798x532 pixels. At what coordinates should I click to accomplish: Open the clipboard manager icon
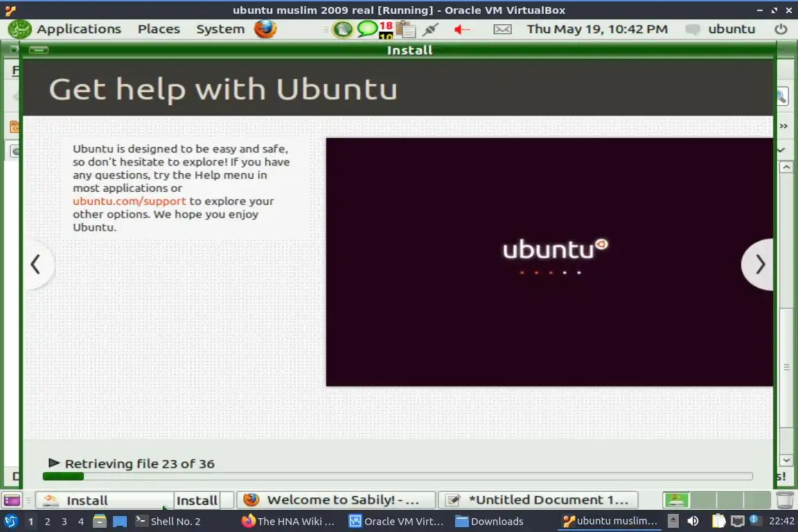click(x=406, y=30)
